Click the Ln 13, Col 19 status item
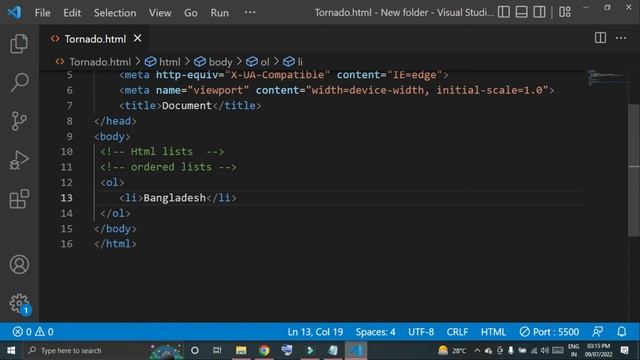This screenshot has height=360, width=640. (x=315, y=332)
